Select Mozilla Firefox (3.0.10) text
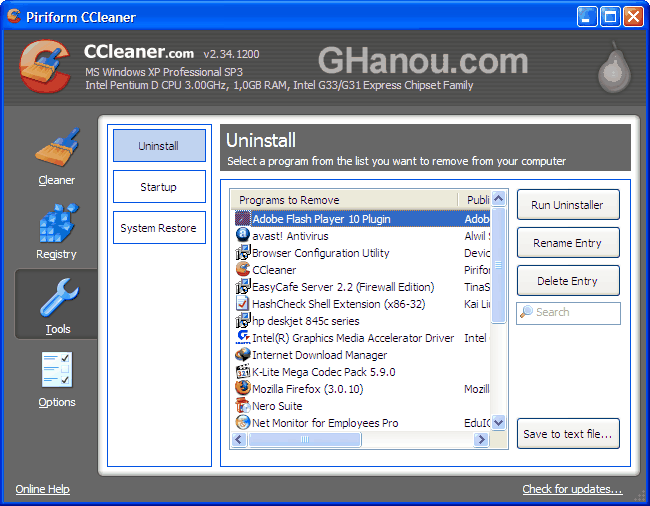650x506 pixels. pos(308,389)
